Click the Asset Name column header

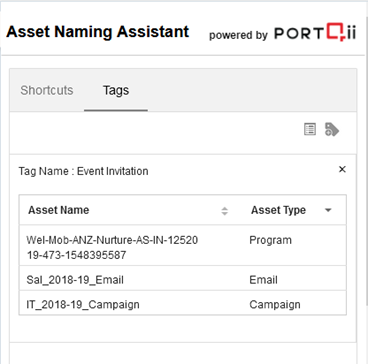[x=58, y=210]
